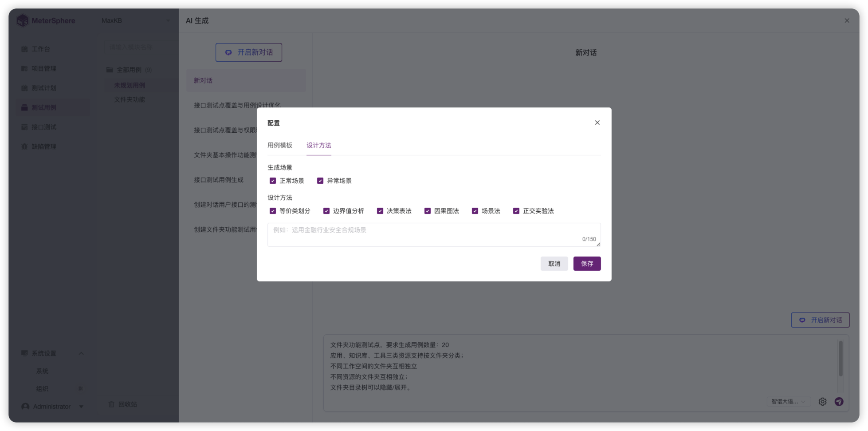
Task: Select the 工作台 sidebar icon
Action: [x=24, y=49]
